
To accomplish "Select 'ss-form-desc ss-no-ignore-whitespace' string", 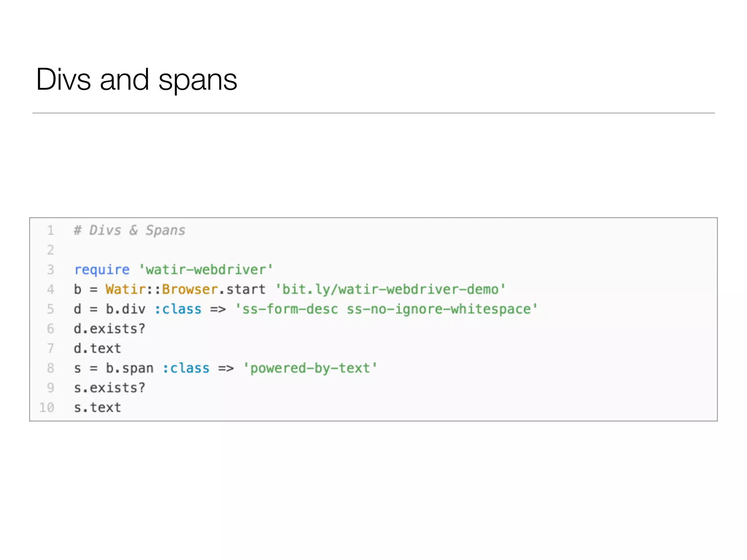I will click(386, 309).
